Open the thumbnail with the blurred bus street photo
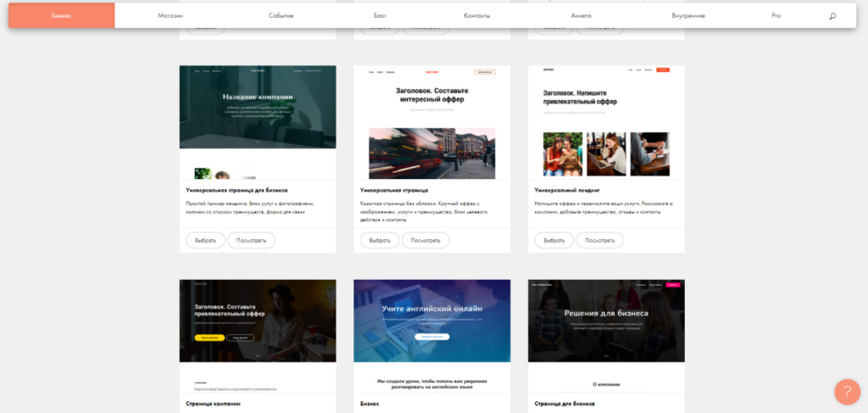Image resolution: width=868 pixels, height=413 pixels. click(431, 122)
